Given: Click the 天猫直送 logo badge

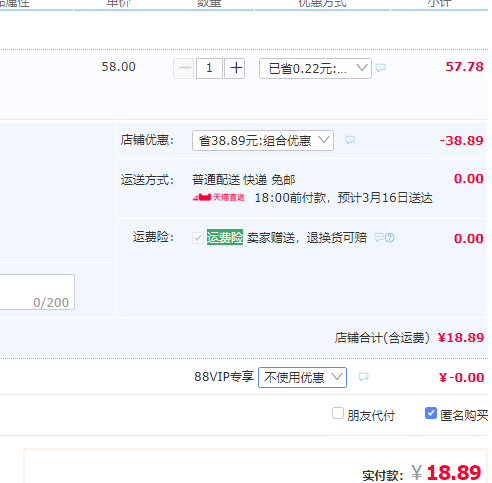Looking at the screenshot, I should pos(219,198).
